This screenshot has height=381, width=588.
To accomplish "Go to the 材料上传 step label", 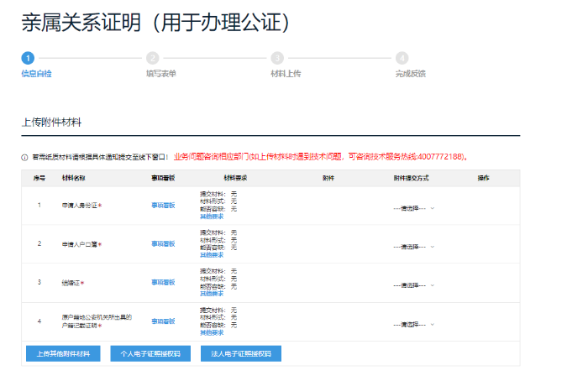I will tap(286, 74).
